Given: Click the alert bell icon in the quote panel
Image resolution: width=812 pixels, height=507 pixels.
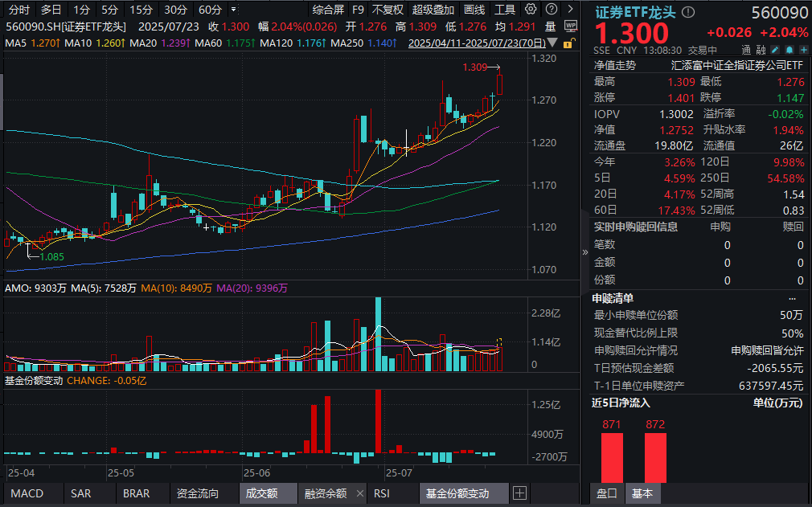Looking at the screenshot, I should (x=789, y=49).
